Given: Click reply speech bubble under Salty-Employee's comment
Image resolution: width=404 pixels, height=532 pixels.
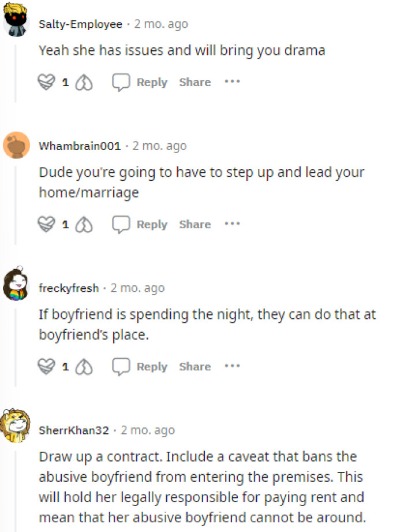Looking at the screenshot, I should tap(121, 82).
